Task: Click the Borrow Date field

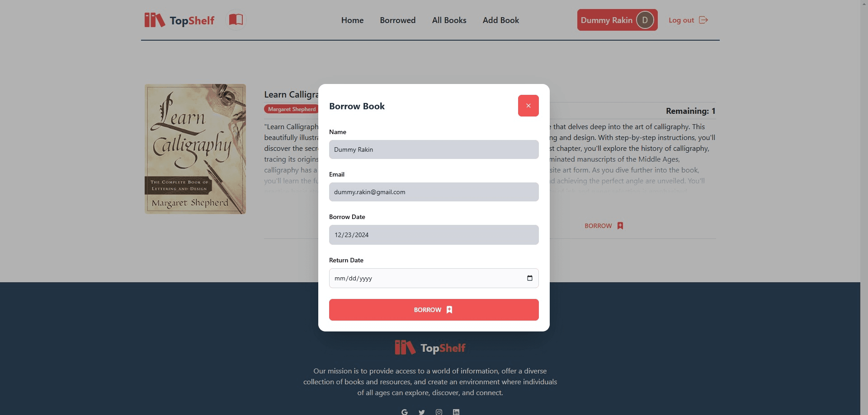Action: (434, 235)
